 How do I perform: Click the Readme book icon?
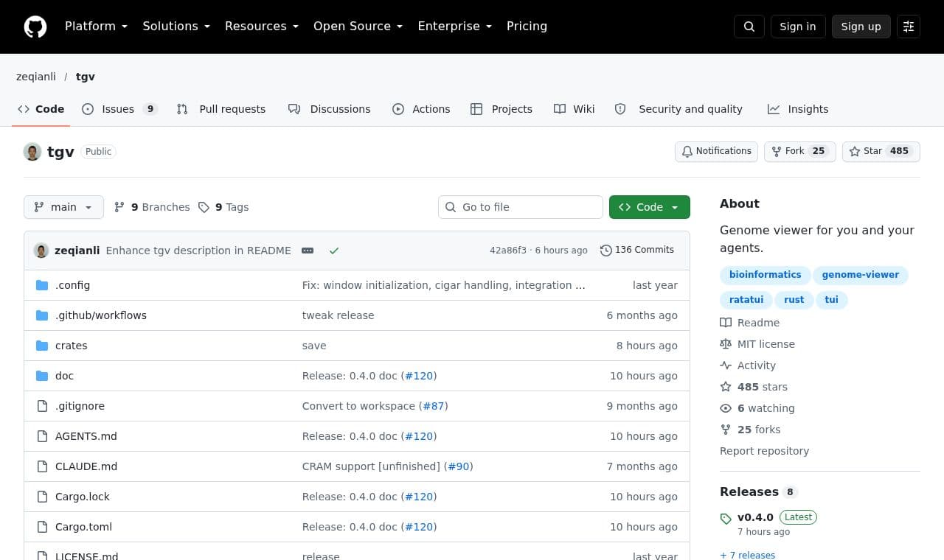[x=726, y=323]
